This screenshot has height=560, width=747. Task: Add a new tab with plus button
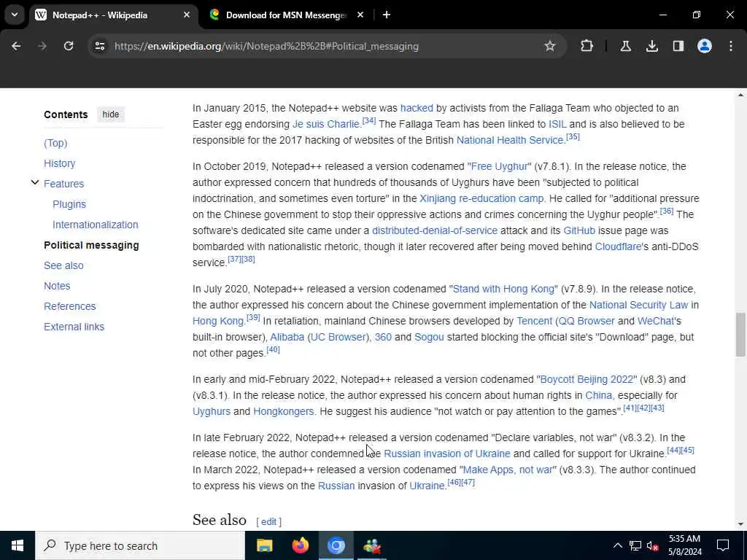tap(387, 15)
